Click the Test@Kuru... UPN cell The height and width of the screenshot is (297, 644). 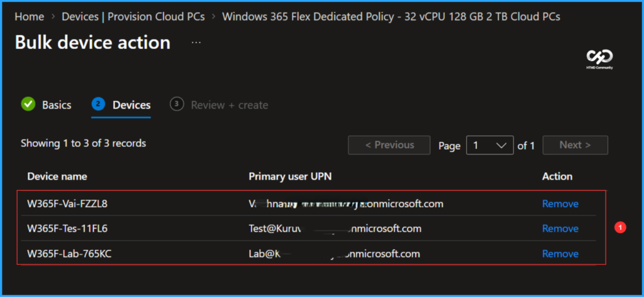[x=335, y=229]
